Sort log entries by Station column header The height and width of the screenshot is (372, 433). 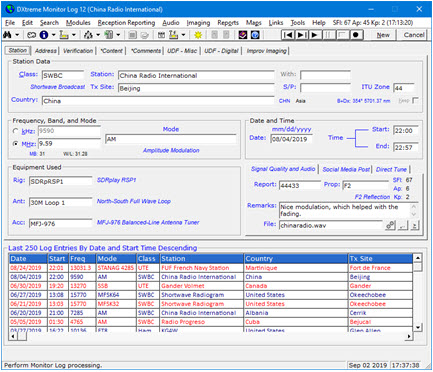[202, 259]
